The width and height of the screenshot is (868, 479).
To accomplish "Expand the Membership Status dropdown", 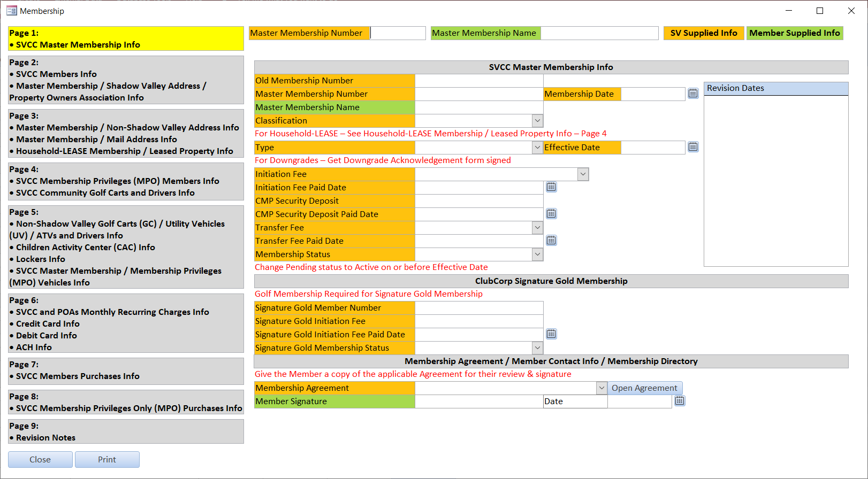I will click(x=538, y=254).
